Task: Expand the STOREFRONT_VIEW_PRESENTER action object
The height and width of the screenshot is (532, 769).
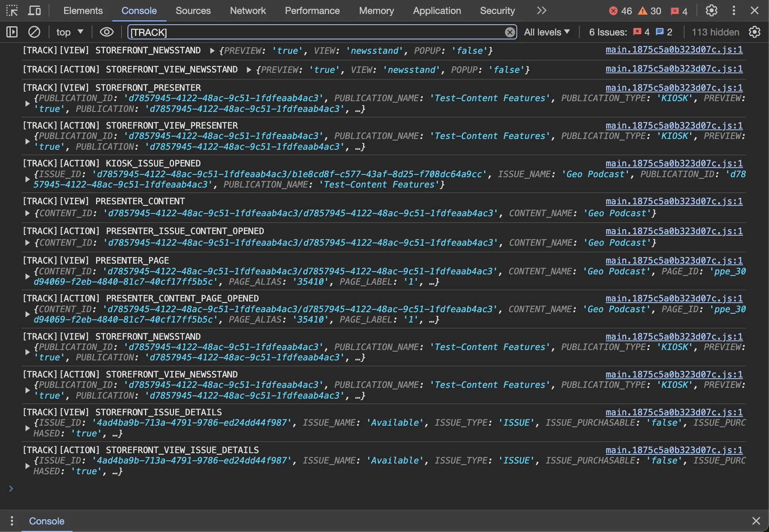Action: pos(27,141)
